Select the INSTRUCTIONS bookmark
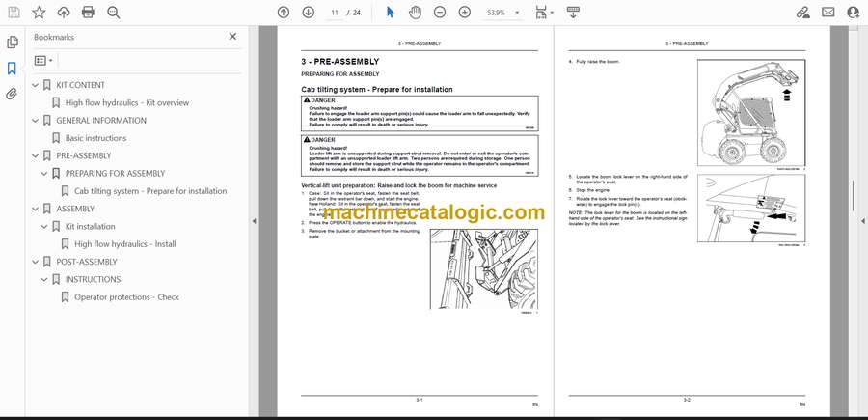This screenshot has width=868, height=420. (93, 279)
